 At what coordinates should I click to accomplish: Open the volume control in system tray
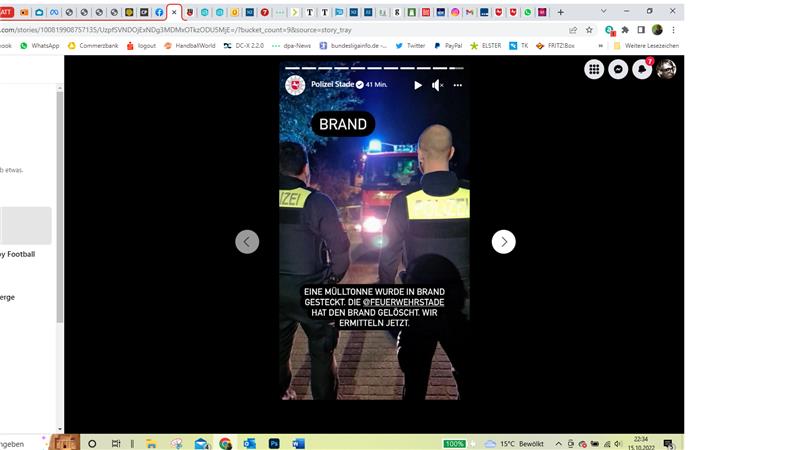[x=618, y=444]
